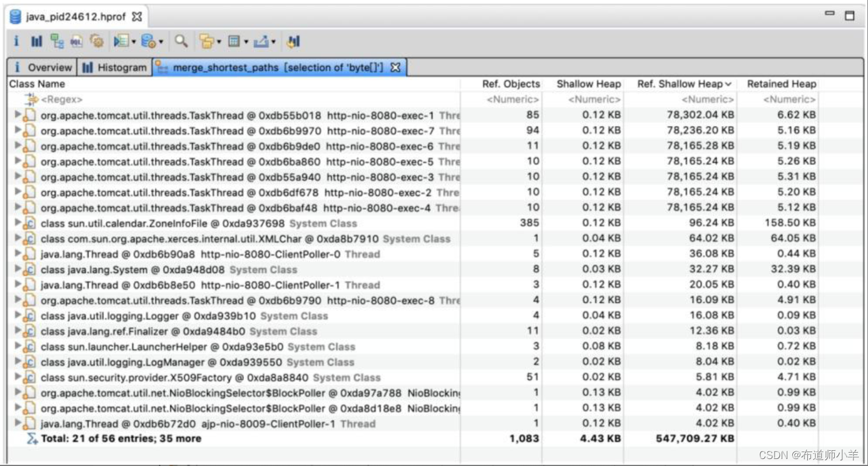Click the thread icon of http-nio-8080-exec-8 row
The image size is (868, 466).
pos(29,300)
